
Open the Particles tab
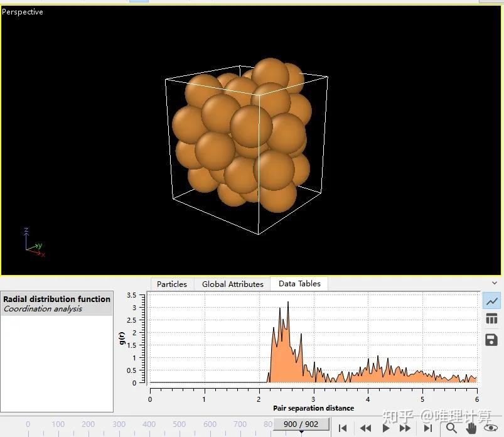(171, 284)
